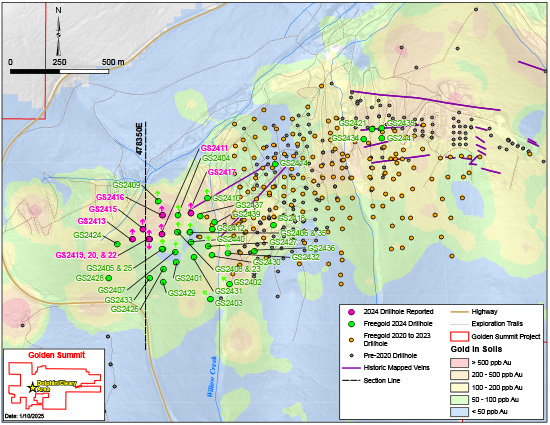
Task: Click the > 500 ppb Au pink swatch
Action: (x=459, y=363)
